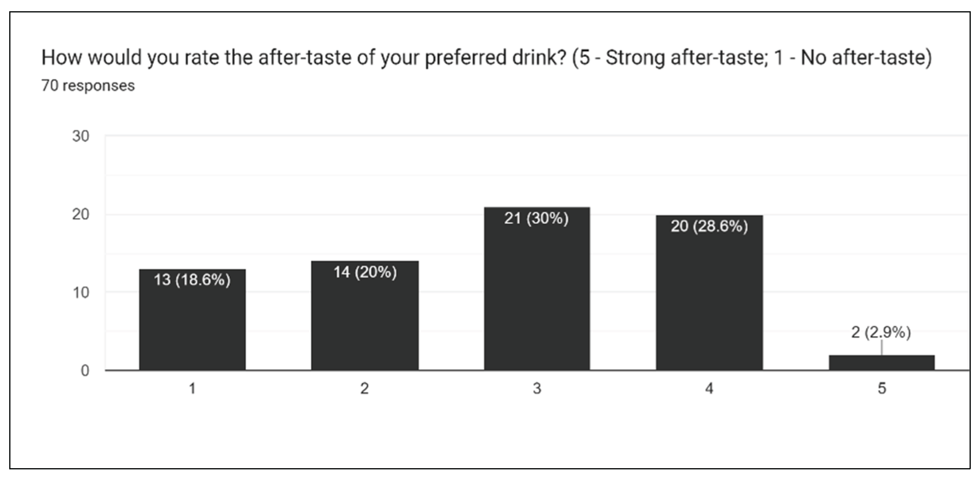
Task: Click the "20 (28.6%)" data label
Action: [709, 226]
